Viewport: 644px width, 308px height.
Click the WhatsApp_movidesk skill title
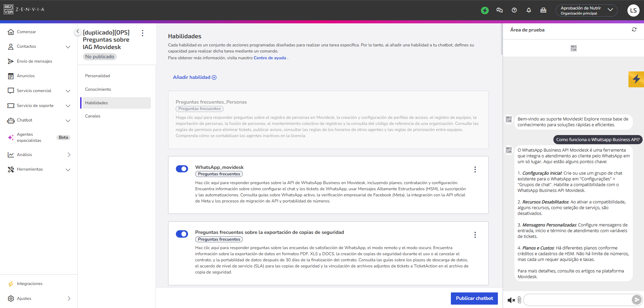pyautogui.click(x=219, y=167)
